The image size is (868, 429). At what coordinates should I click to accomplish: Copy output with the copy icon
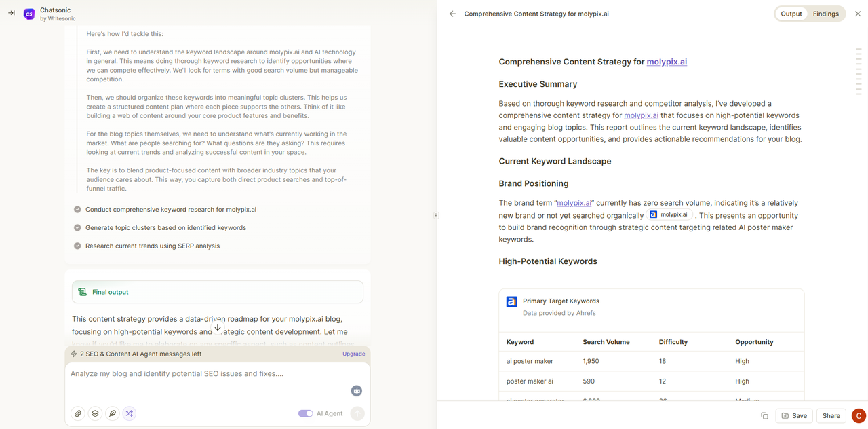(x=764, y=416)
